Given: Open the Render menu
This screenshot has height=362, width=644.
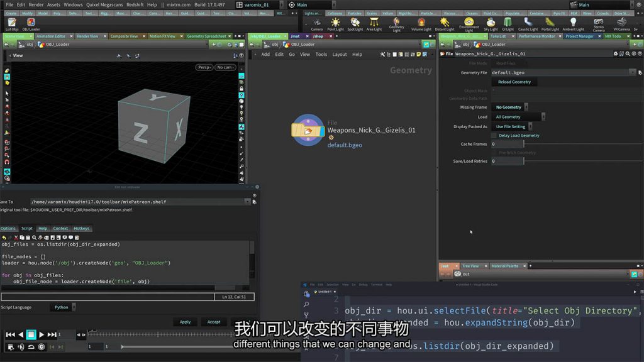Looking at the screenshot, I should (36, 4).
